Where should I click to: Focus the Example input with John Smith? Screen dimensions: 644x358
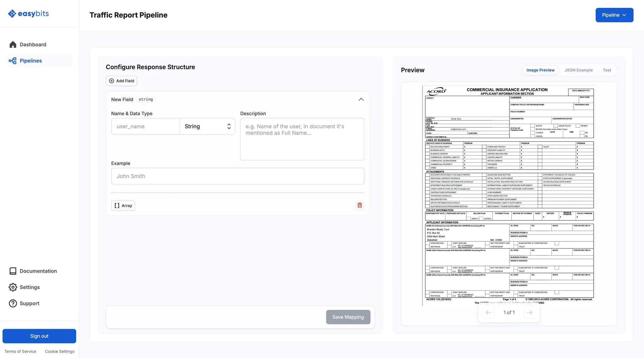click(237, 176)
